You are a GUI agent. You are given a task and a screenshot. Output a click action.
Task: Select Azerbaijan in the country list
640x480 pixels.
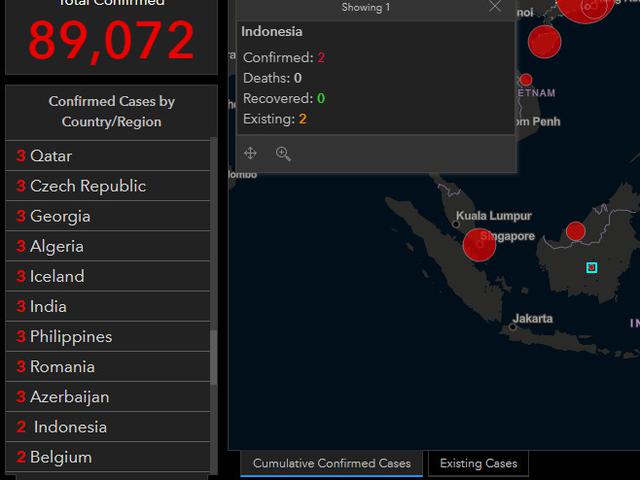(108, 397)
